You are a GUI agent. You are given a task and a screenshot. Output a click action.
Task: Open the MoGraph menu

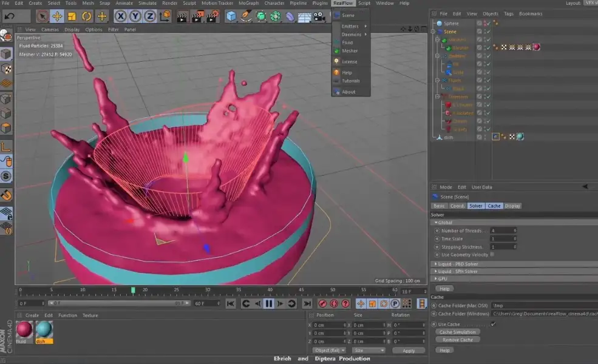(249, 3)
